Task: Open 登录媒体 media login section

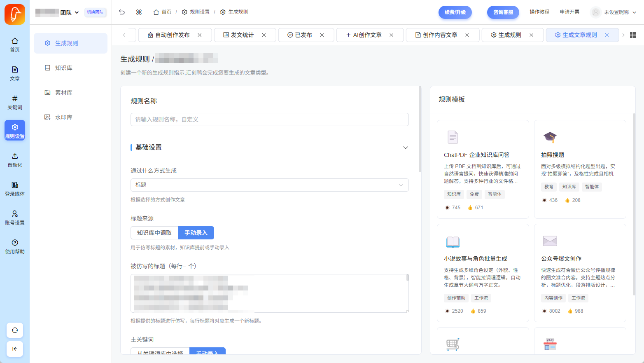Action: point(15,188)
